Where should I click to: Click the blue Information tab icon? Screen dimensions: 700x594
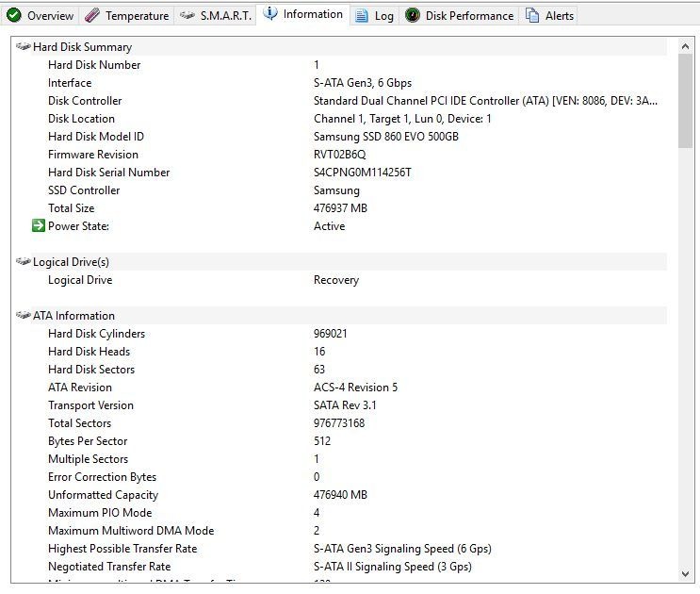tap(270, 14)
